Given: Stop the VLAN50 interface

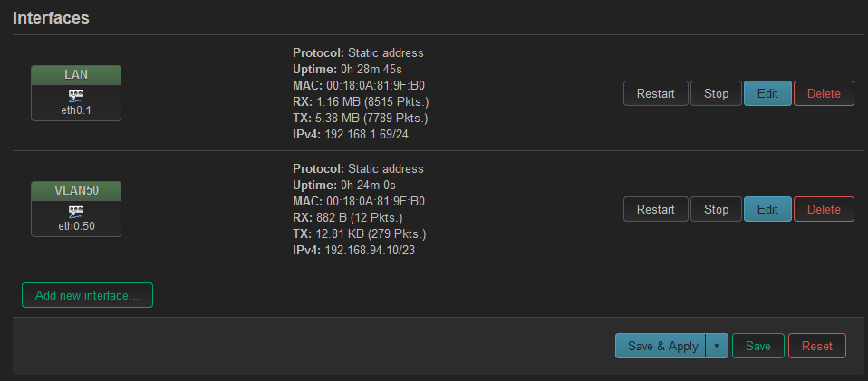Looking at the screenshot, I should coord(716,210).
